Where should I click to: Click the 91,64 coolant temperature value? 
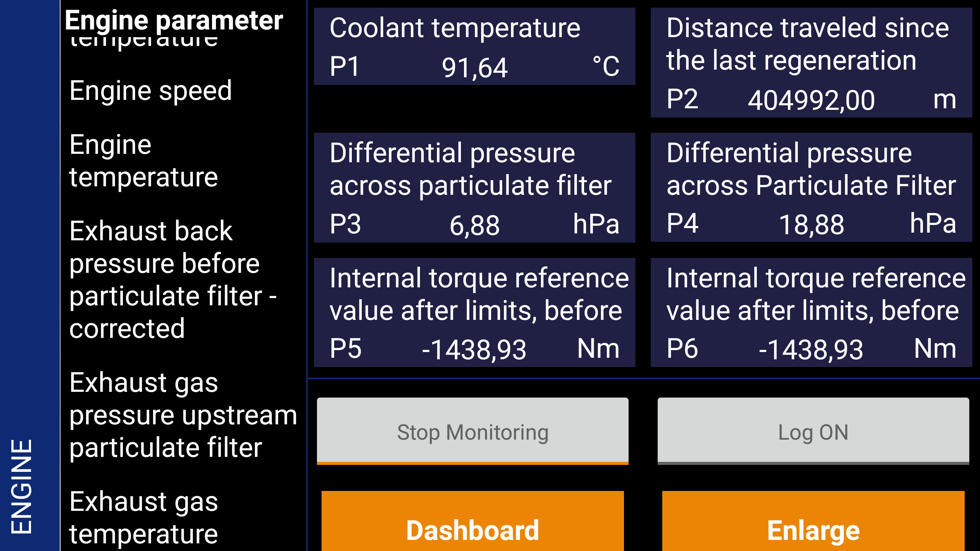click(x=474, y=67)
